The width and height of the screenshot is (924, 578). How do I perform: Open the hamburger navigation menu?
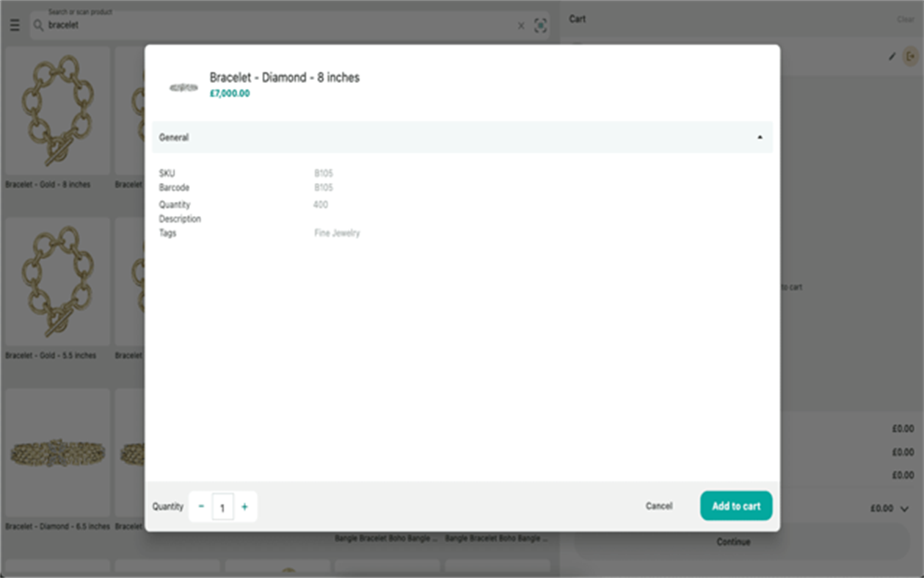coord(14,24)
